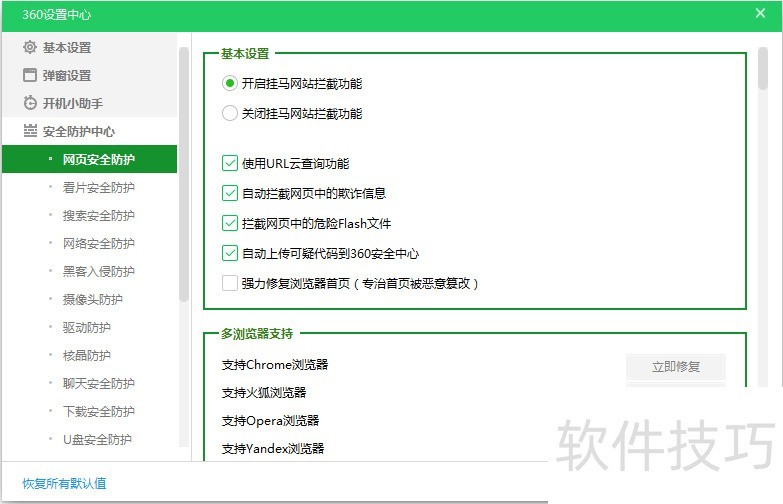
Task: Click the sidebar scrollbar thumb
Action: point(184,174)
